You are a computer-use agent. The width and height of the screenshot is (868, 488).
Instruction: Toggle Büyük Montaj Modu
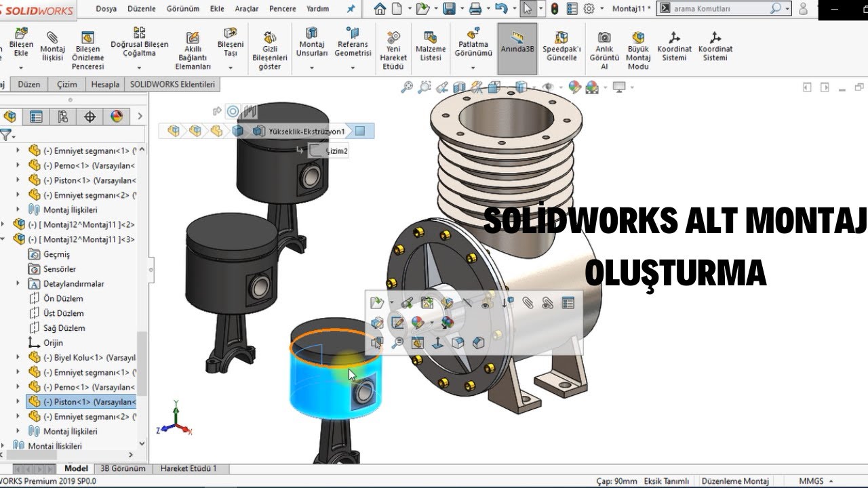pyautogui.click(x=638, y=52)
